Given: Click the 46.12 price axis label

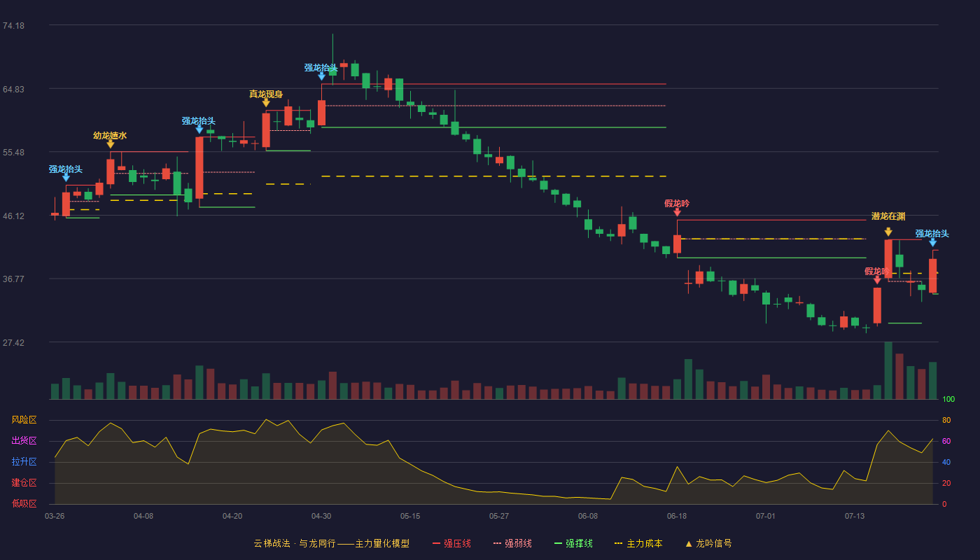Looking at the screenshot, I should click(x=13, y=216).
